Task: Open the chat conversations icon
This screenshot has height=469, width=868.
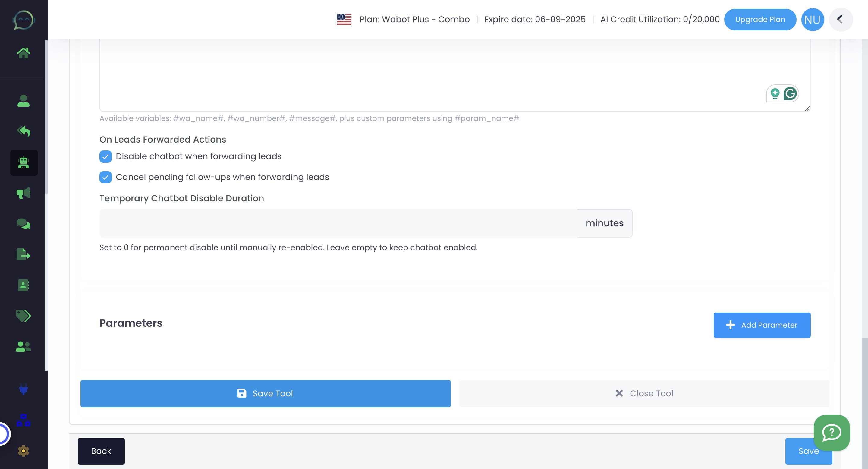Action: point(24,223)
